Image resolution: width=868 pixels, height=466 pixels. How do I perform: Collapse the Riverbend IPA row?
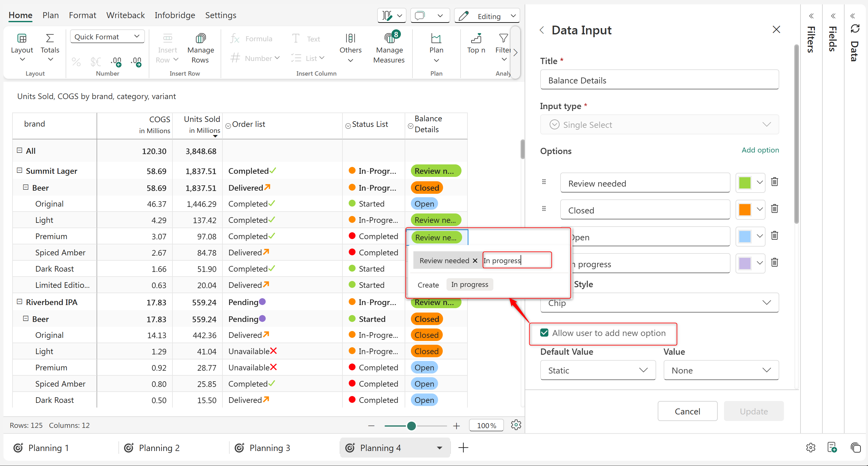click(20, 302)
